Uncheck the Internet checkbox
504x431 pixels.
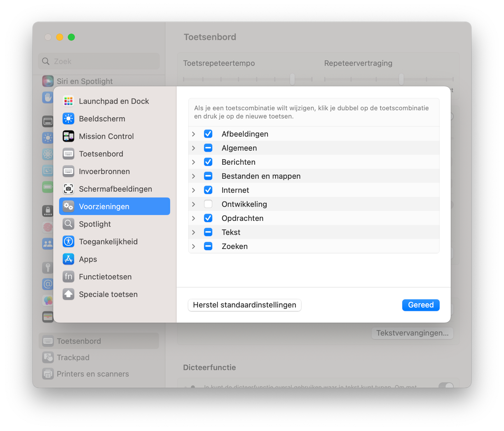point(208,190)
